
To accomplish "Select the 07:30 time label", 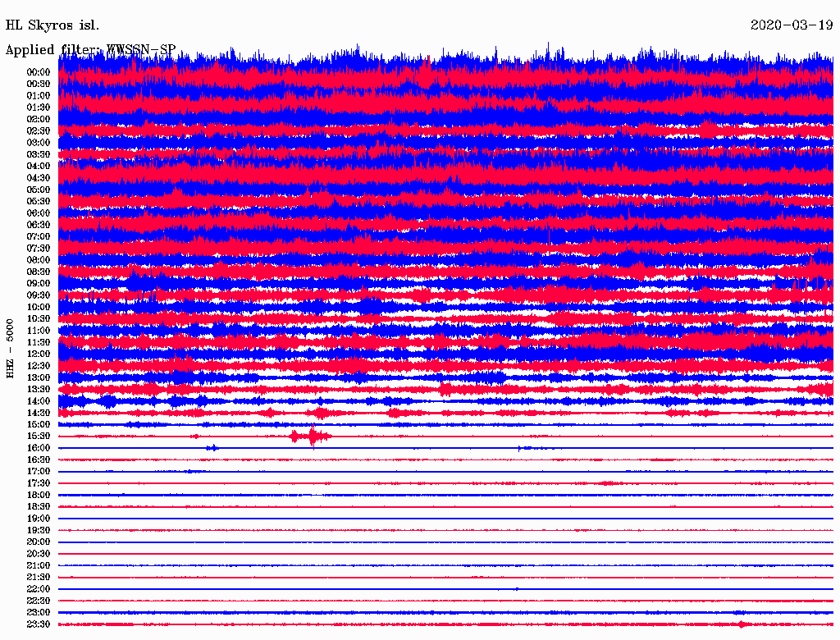I will pyautogui.click(x=39, y=248).
